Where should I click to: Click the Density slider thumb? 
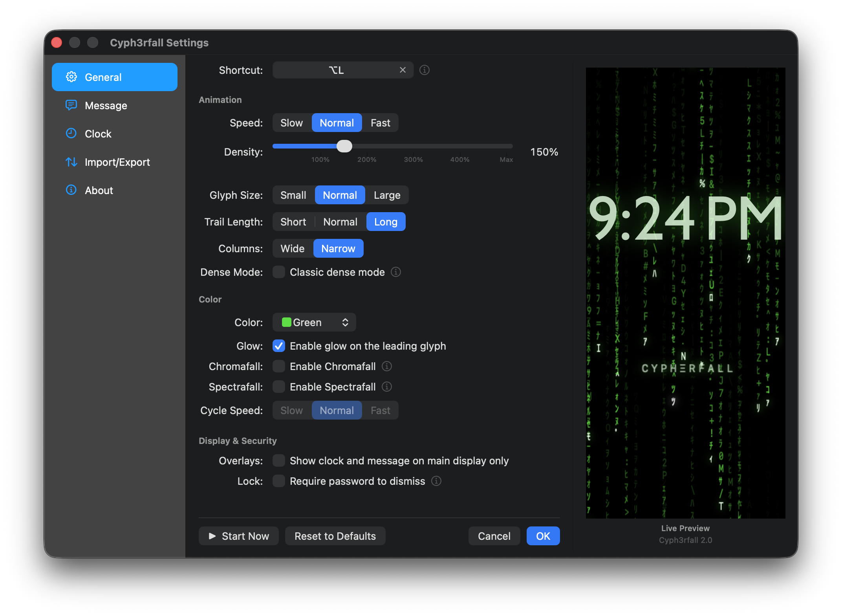click(344, 146)
